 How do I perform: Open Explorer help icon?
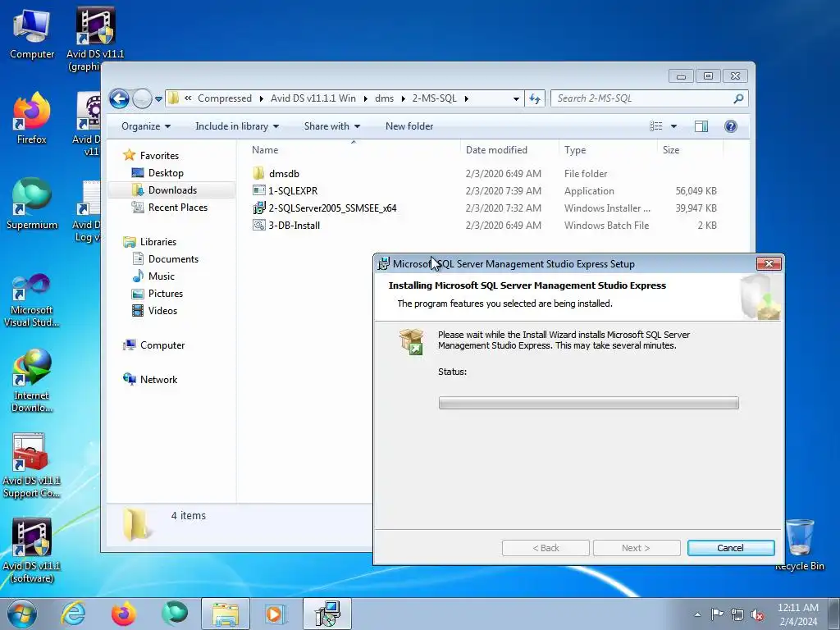(730, 126)
